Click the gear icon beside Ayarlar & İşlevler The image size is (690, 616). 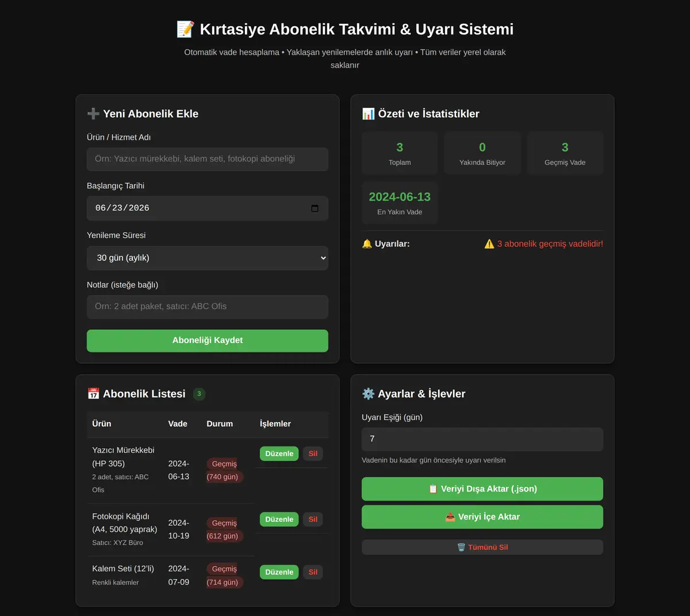click(x=368, y=394)
